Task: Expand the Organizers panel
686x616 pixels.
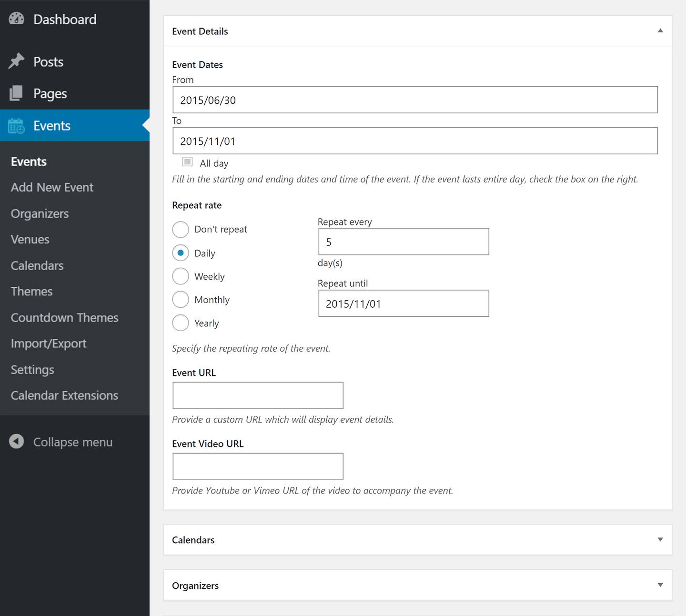Action: click(660, 585)
